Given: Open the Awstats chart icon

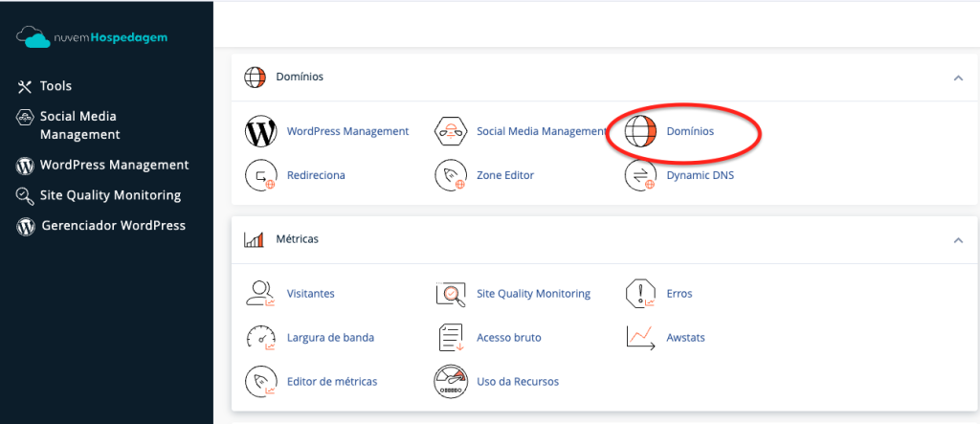Looking at the screenshot, I should [640, 337].
